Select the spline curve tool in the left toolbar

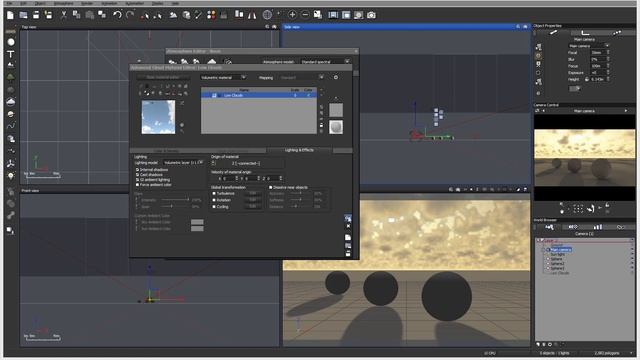click(11, 126)
